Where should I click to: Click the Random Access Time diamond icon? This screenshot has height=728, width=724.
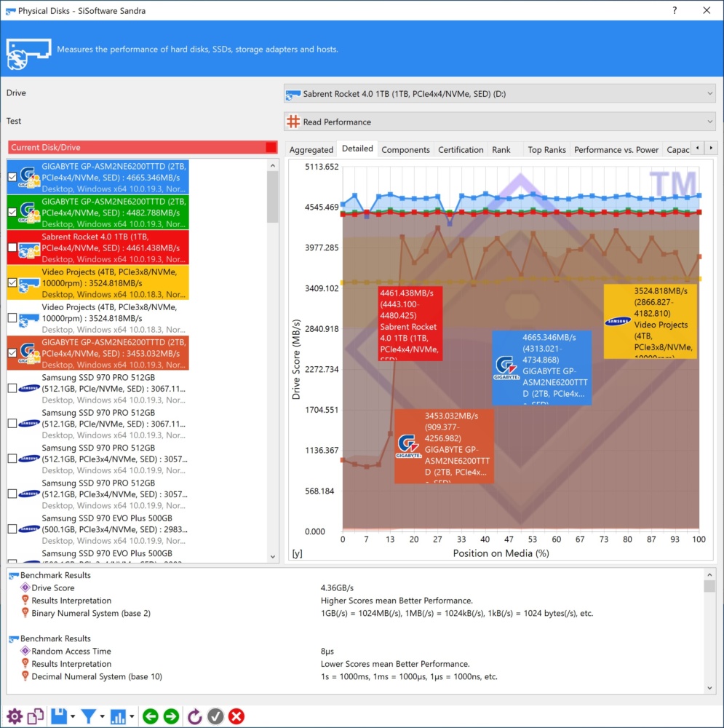25,651
